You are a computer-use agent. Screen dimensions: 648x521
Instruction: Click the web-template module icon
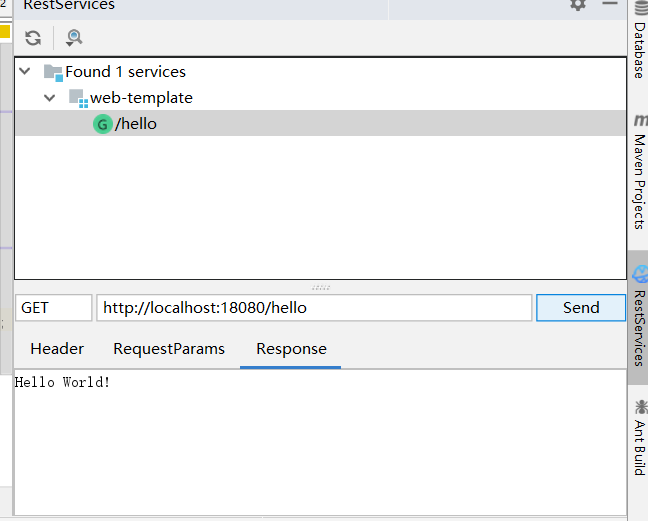click(78, 98)
